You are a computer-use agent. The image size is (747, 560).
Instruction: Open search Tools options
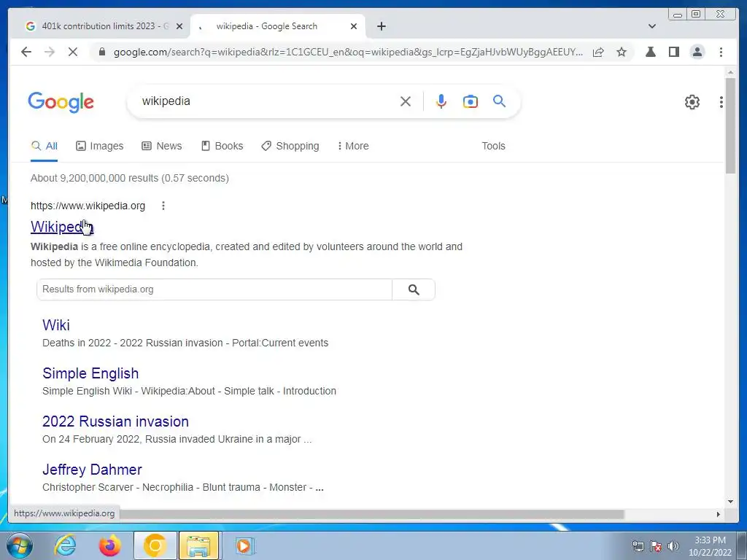click(x=493, y=146)
